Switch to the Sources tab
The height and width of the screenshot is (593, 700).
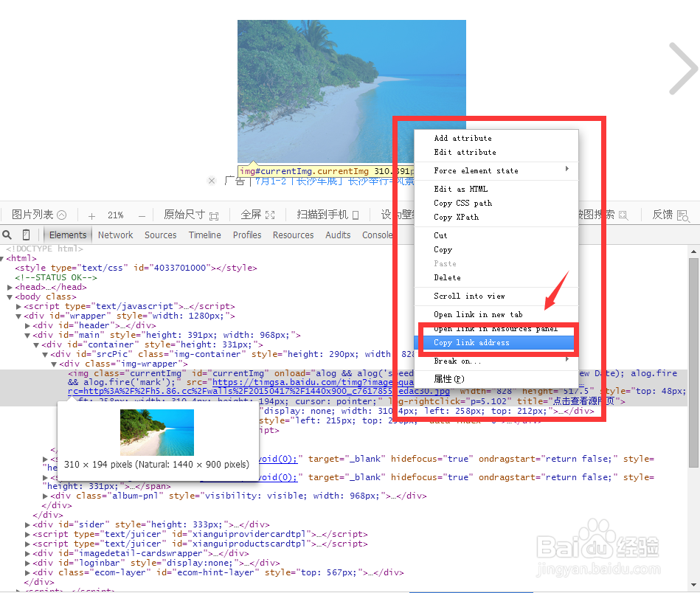160,235
